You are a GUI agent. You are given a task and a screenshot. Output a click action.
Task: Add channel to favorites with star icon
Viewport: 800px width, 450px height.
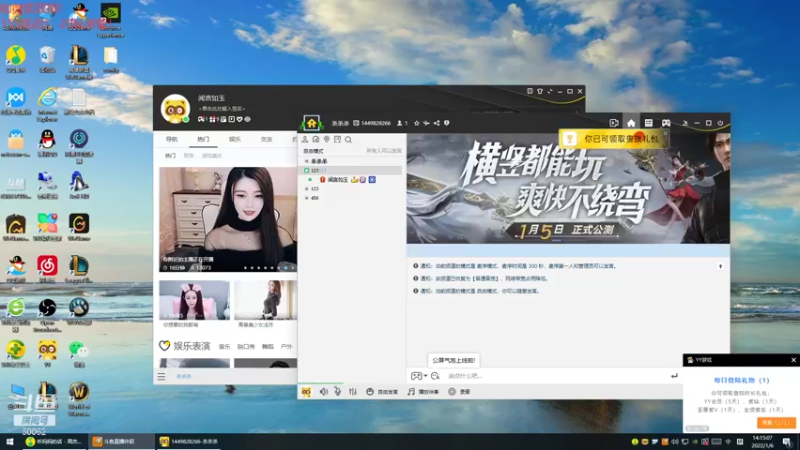(416, 123)
